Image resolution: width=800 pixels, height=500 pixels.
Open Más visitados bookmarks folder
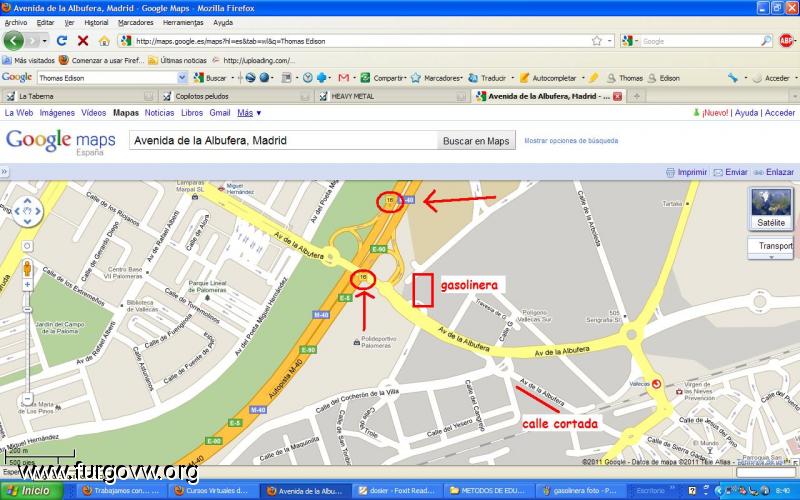pos(29,60)
